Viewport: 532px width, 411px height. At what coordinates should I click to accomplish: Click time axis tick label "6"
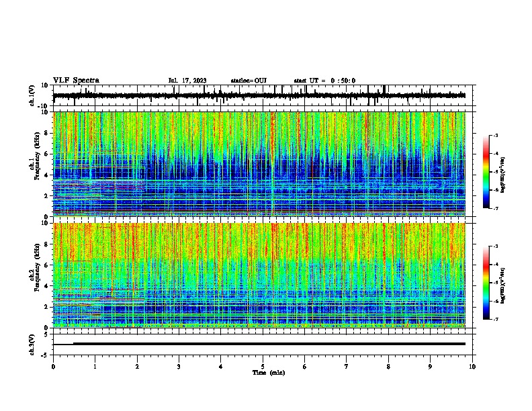tap(304, 367)
